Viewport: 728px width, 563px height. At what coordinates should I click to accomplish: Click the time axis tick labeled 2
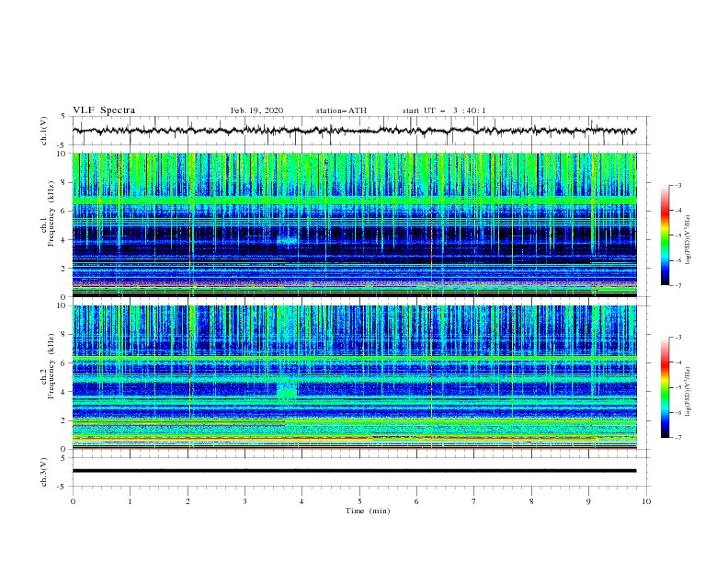pos(188,501)
